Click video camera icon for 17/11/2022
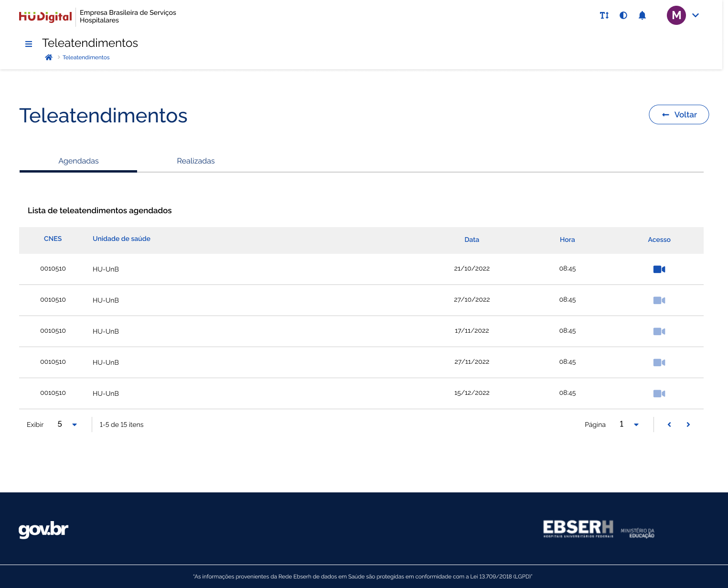 coord(659,331)
